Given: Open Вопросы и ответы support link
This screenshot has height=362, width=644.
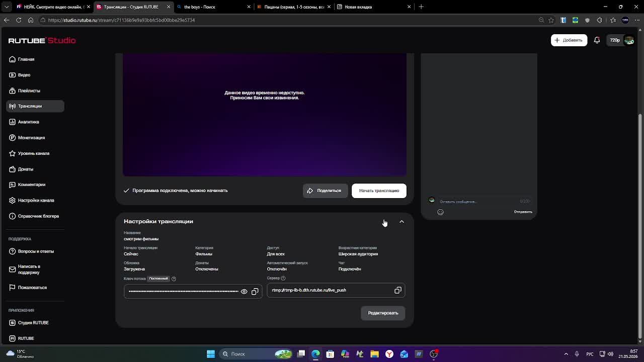Looking at the screenshot, I should [x=36, y=251].
